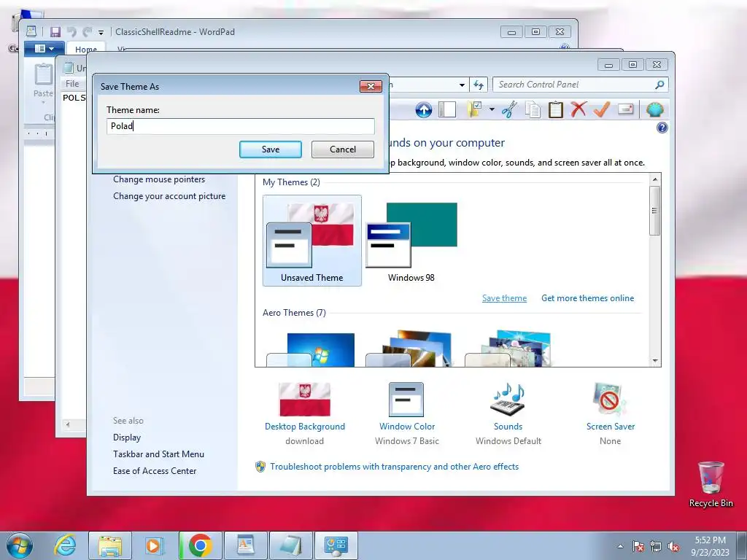The image size is (747, 560).
Task: Launch Internet Explorer from the taskbar
Action: click(x=65, y=545)
